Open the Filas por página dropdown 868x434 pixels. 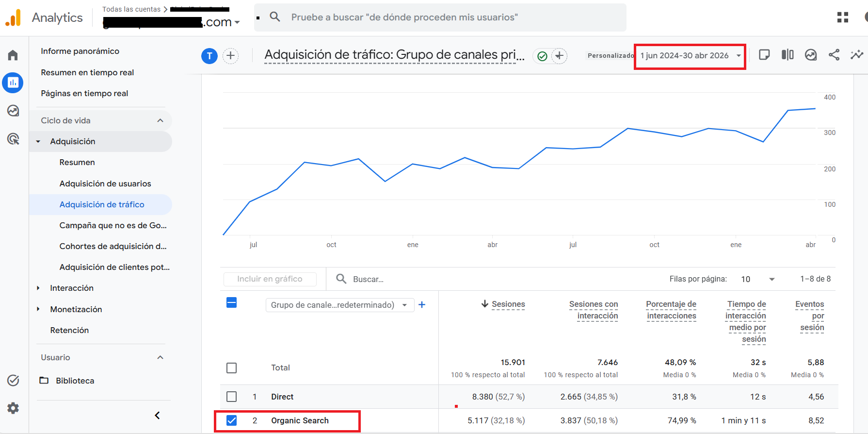758,279
